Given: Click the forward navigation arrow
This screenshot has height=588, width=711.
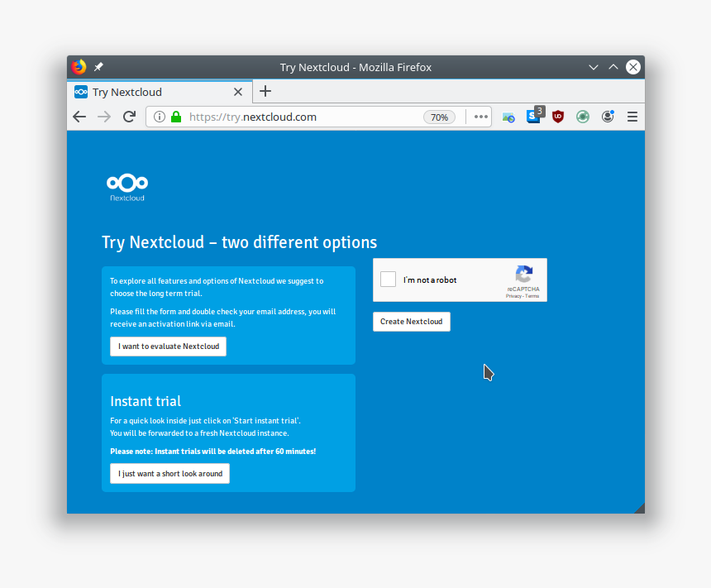Looking at the screenshot, I should point(104,117).
